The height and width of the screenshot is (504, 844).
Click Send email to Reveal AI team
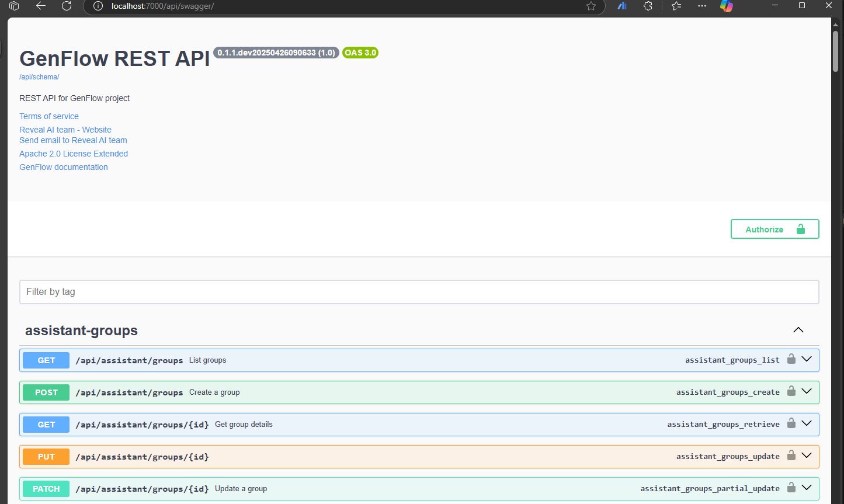tap(73, 140)
